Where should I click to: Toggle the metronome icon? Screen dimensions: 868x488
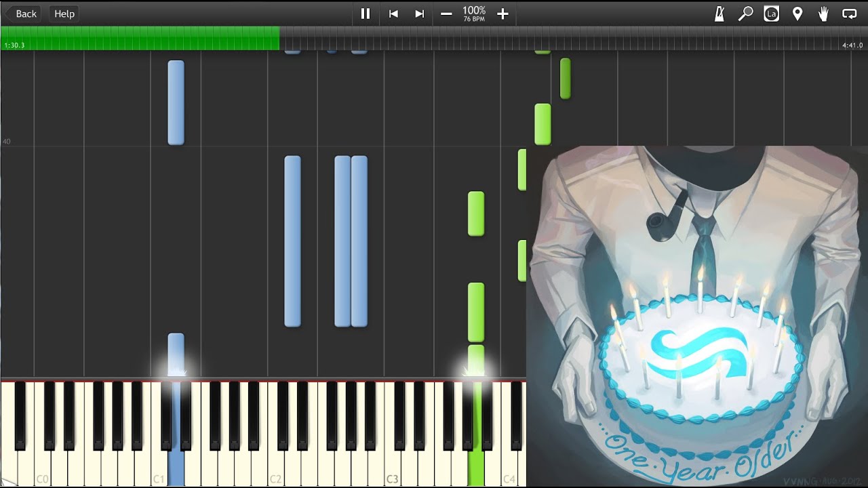click(x=719, y=14)
